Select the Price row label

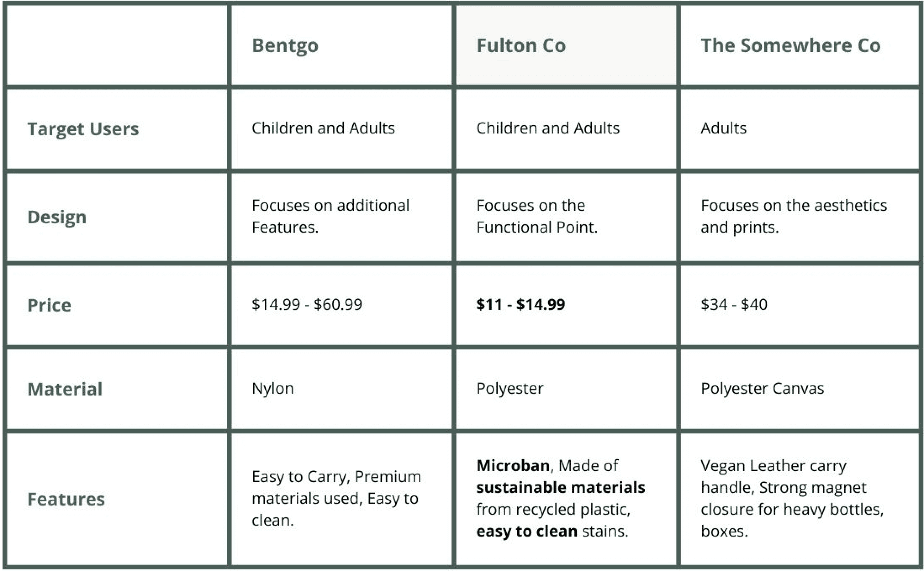click(49, 305)
